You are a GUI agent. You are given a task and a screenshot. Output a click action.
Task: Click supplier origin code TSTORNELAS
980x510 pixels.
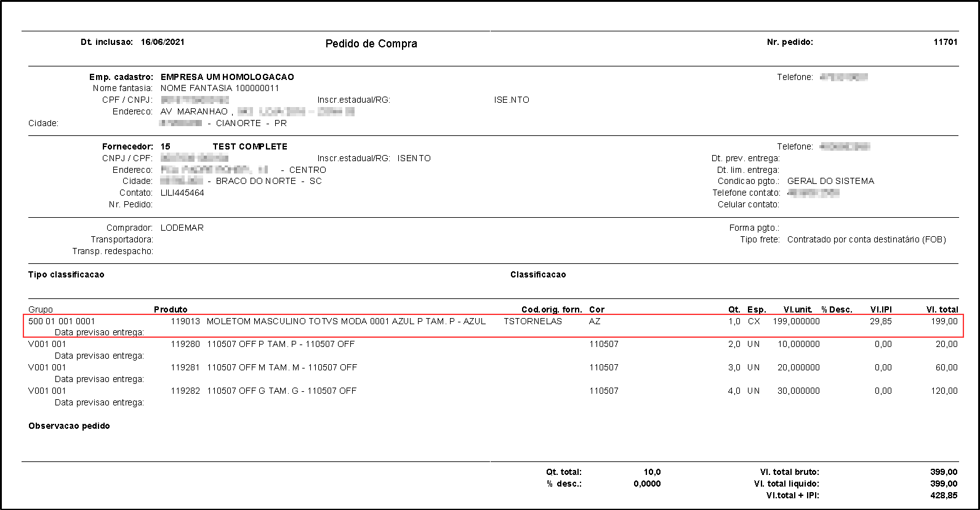coord(532,321)
